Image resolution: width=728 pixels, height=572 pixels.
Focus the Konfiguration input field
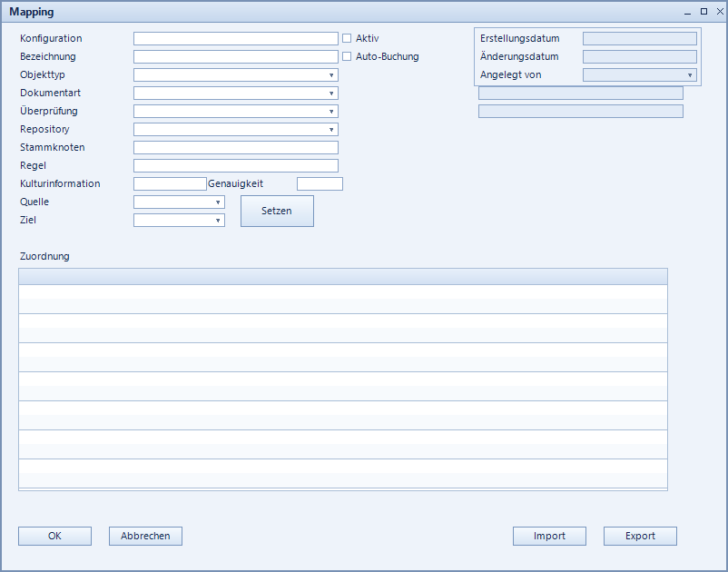tap(236, 38)
